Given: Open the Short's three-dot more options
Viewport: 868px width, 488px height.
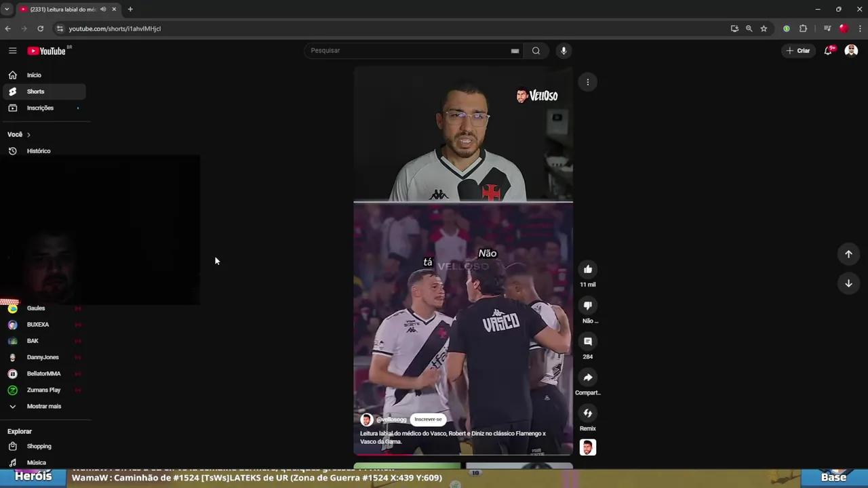Looking at the screenshot, I should click(x=588, y=82).
